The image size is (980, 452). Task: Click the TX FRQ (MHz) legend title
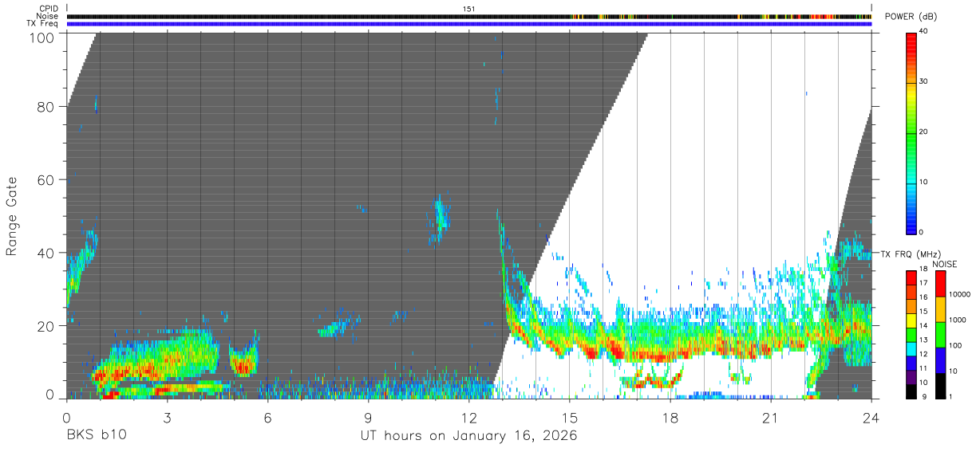(x=911, y=254)
